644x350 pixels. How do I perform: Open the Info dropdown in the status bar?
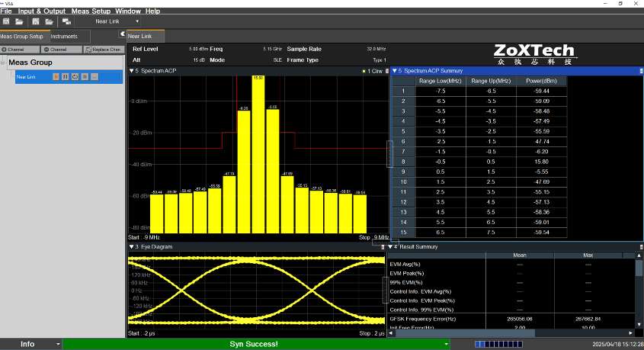point(58,344)
